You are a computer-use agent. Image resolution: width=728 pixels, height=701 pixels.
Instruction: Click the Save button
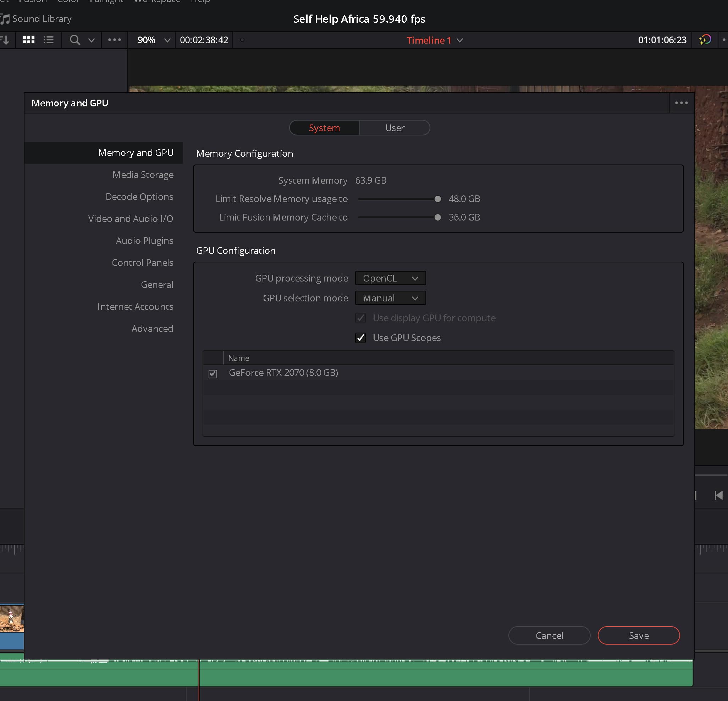[639, 635]
